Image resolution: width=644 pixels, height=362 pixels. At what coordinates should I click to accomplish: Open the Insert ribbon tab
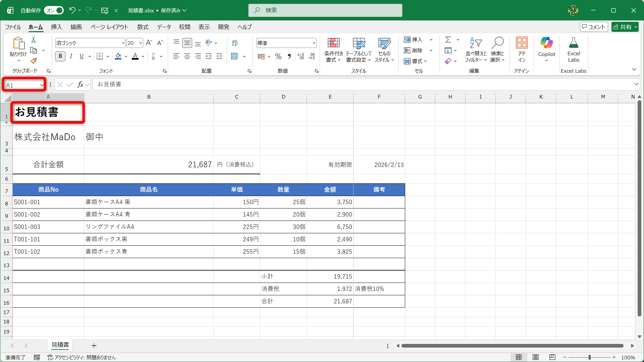[x=56, y=27]
